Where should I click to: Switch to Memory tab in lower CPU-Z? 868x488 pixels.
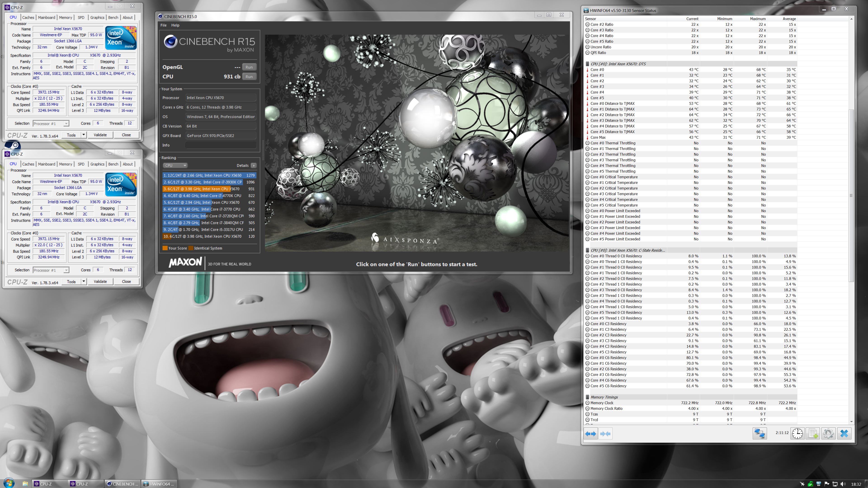click(65, 164)
